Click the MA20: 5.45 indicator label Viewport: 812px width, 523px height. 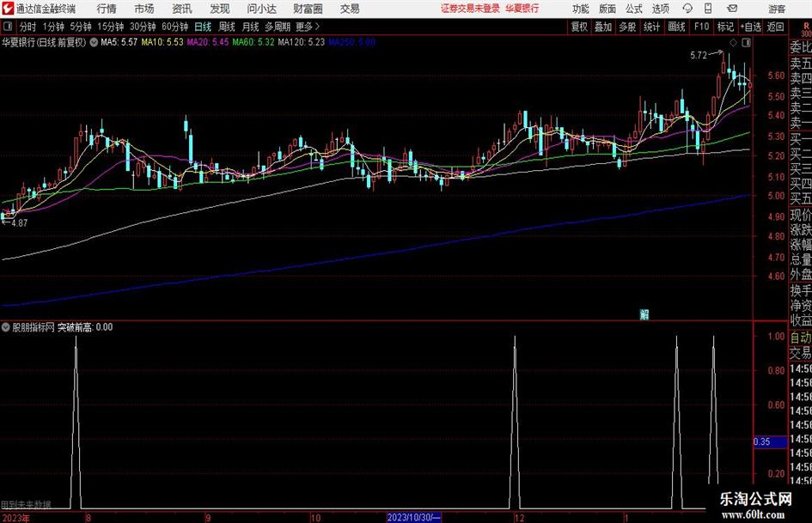coord(208,42)
